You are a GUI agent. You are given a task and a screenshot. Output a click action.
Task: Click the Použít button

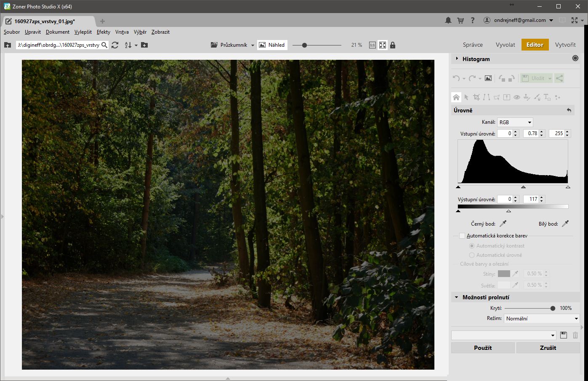point(483,348)
